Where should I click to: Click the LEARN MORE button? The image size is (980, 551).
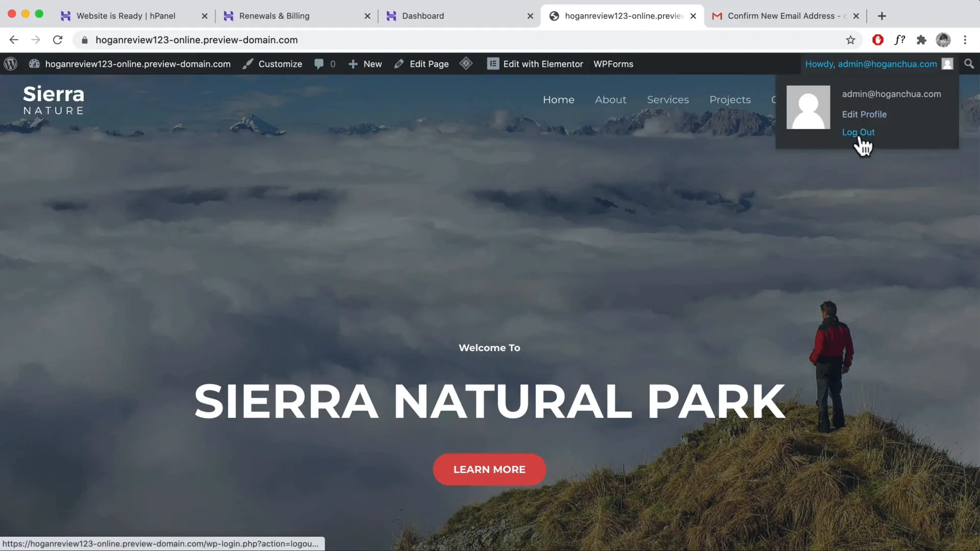tap(489, 469)
